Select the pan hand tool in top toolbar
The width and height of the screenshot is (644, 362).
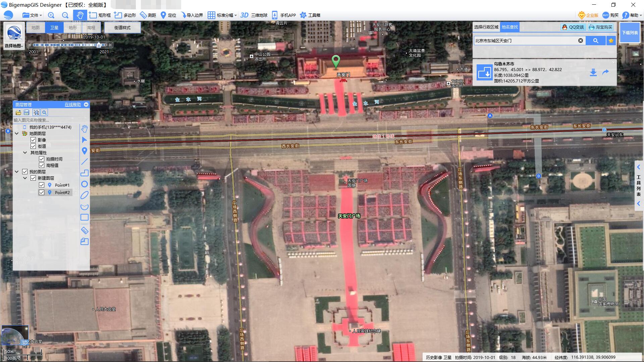[80, 15]
